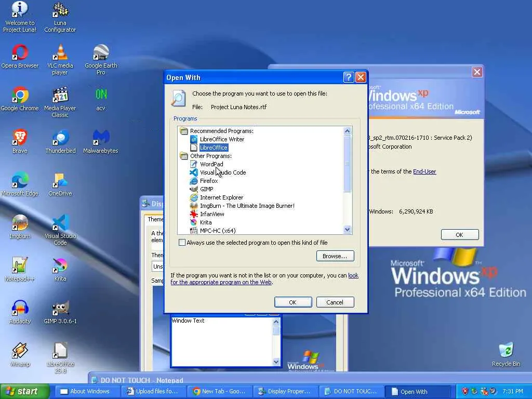532x399 pixels.
Task: Launch Malwarebytes desktop shortcut
Action: [101, 141]
